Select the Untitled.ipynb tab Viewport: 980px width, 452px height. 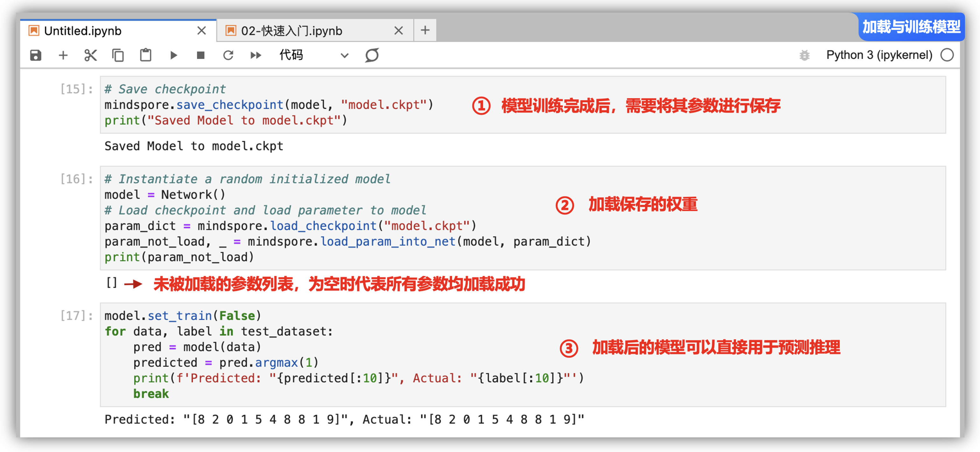[x=83, y=31]
